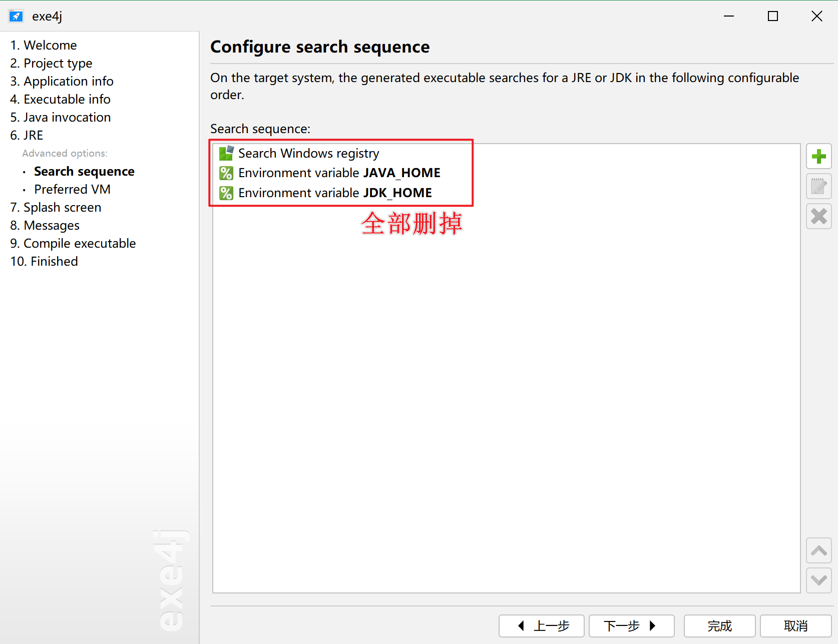This screenshot has height=644, width=838.
Task: Open step 2. Project type
Action: (51, 63)
